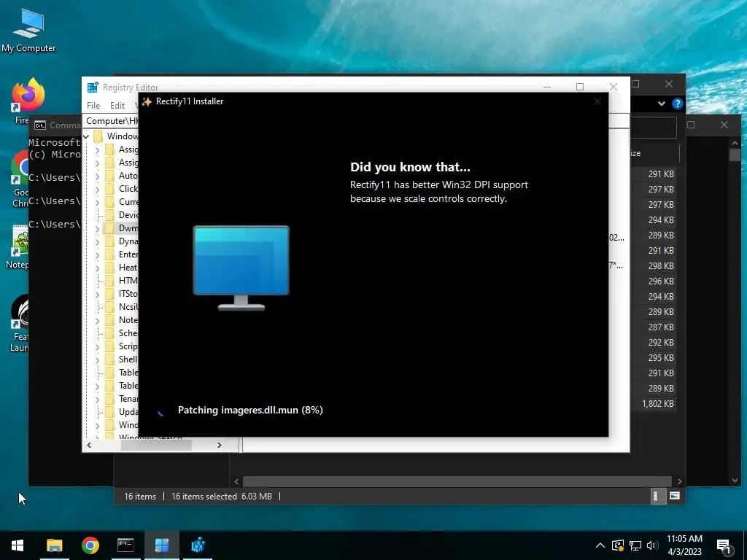This screenshot has height=560, width=747.
Task: Click the Command Prompt title bar icon
Action: (40, 125)
